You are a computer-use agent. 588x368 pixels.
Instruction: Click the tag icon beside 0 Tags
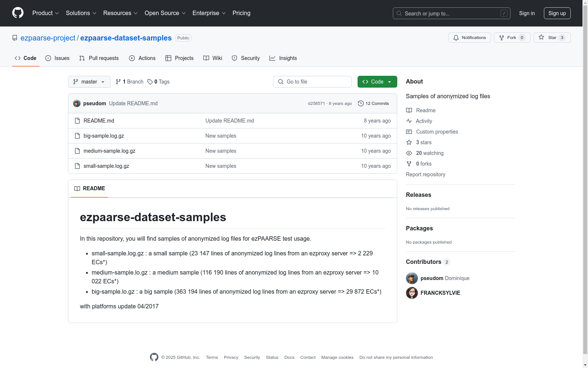[150, 82]
